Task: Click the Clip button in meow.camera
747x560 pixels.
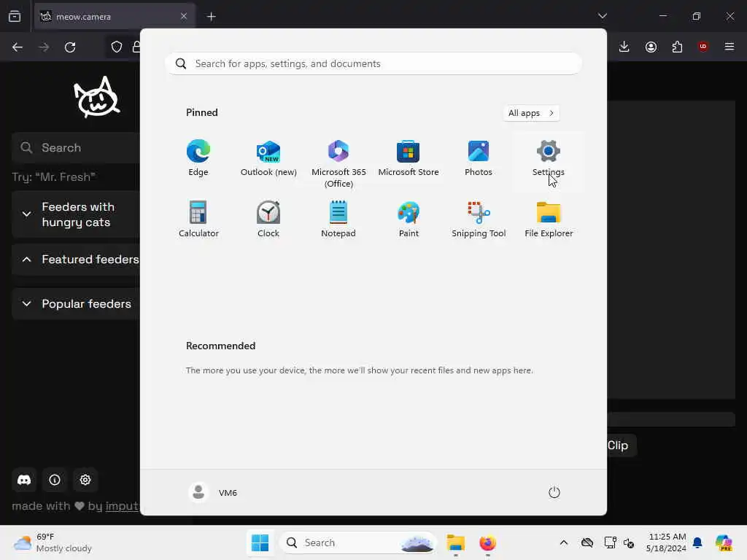Action: point(622,446)
